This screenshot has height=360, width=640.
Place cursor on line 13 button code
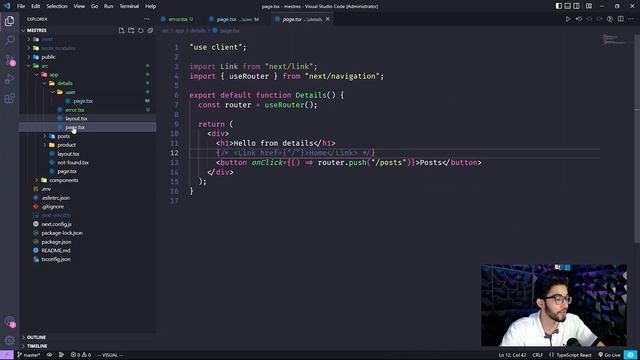[349, 162]
